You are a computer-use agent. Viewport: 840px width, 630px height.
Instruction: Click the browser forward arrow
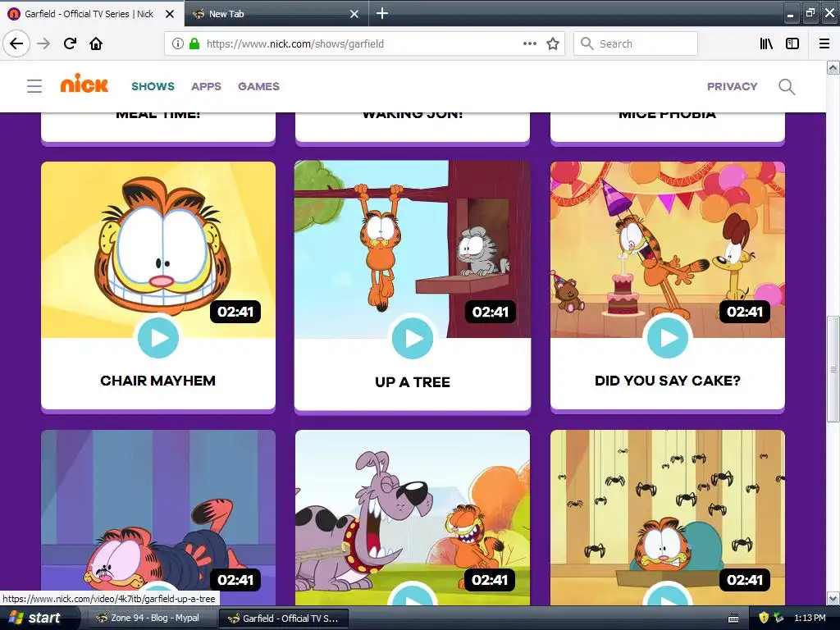pyautogui.click(x=43, y=43)
